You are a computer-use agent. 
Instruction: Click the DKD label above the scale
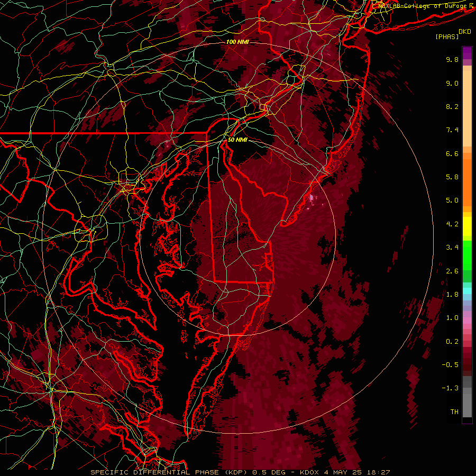point(465,32)
